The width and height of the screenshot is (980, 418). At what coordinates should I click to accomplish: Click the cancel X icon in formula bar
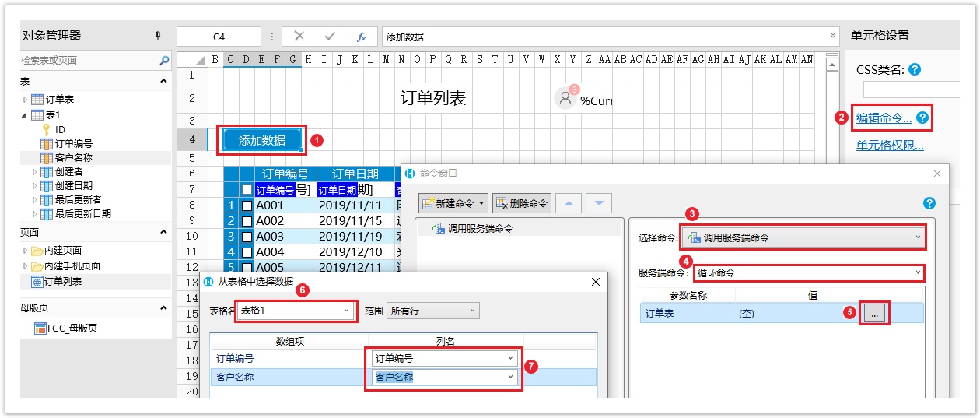pyautogui.click(x=299, y=37)
